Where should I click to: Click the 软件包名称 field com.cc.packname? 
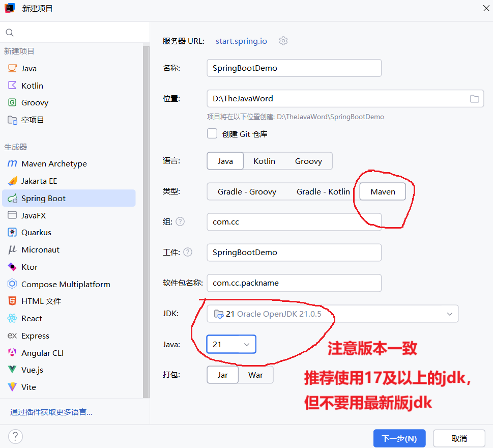point(294,283)
